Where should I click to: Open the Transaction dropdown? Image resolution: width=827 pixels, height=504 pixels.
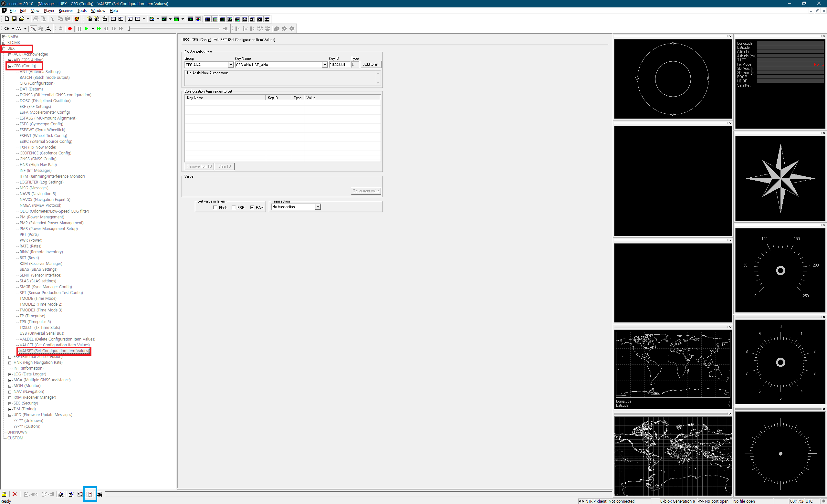(318, 207)
